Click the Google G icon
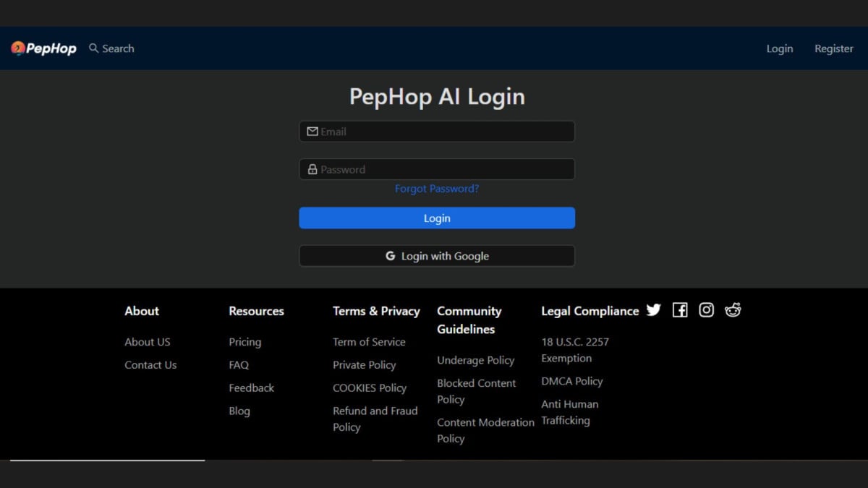Image resolution: width=868 pixels, height=488 pixels. click(391, 256)
